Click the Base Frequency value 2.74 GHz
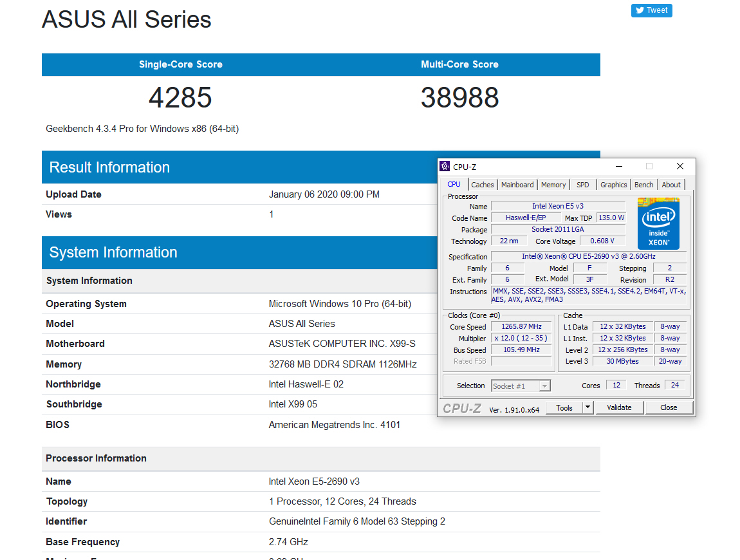740x560 pixels. (288, 542)
